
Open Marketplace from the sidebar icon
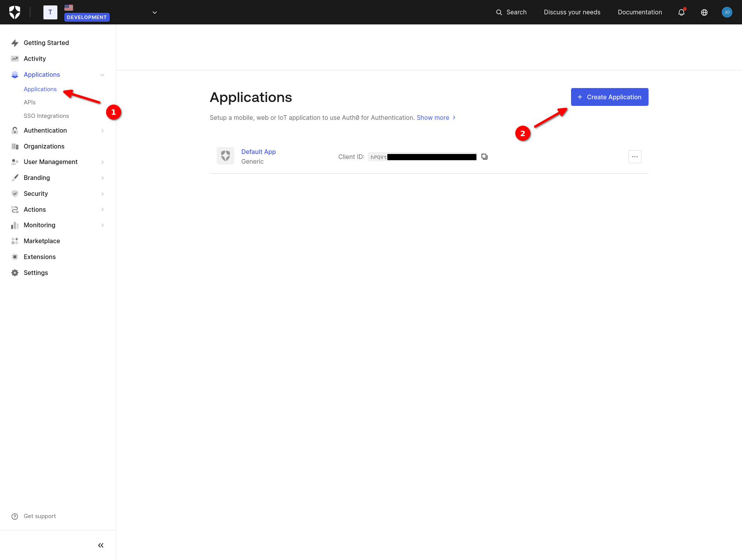coord(15,241)
